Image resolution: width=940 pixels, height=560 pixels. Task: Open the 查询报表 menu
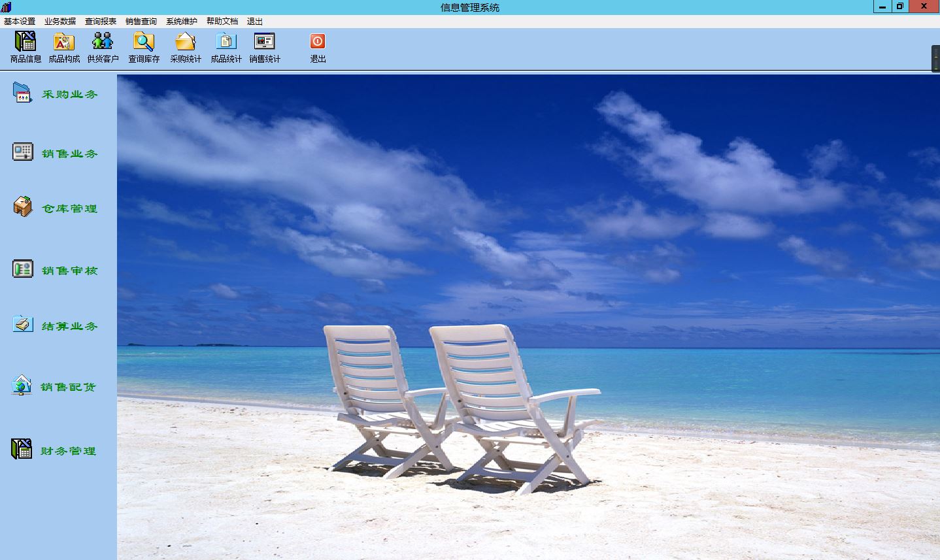pos(101,22)
